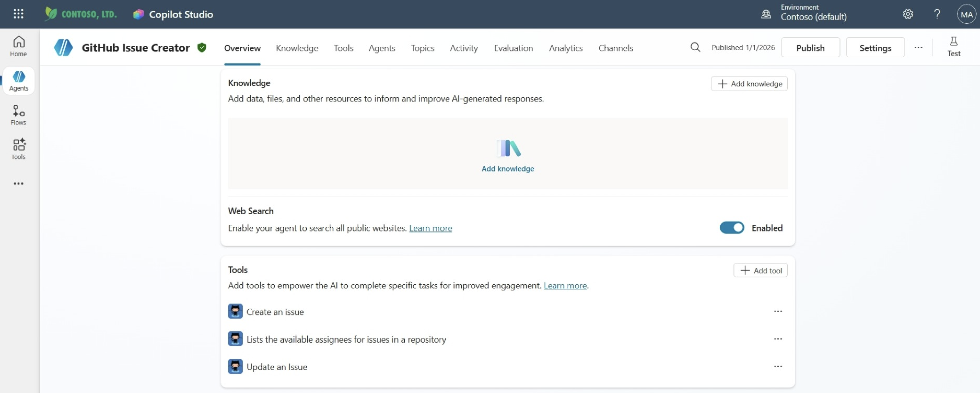Switch to the Topics tab
The image size is (980, 393).
[x=422, y=48]
